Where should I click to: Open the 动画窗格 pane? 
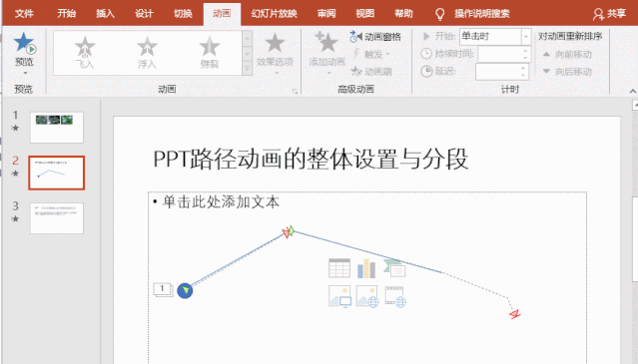pyautogui.click(x=375, y=37)
